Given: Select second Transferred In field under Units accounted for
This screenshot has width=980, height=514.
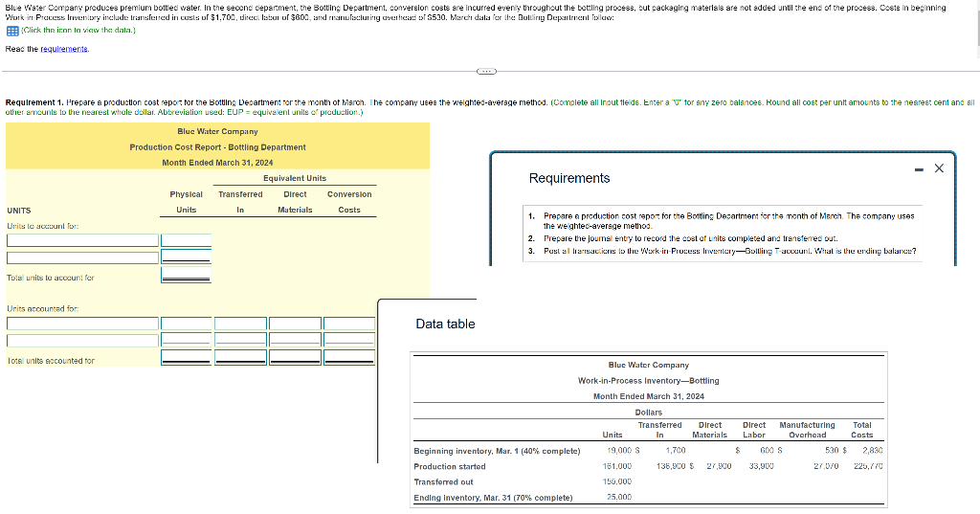Looking at the screenshot, I should [240, 340].
